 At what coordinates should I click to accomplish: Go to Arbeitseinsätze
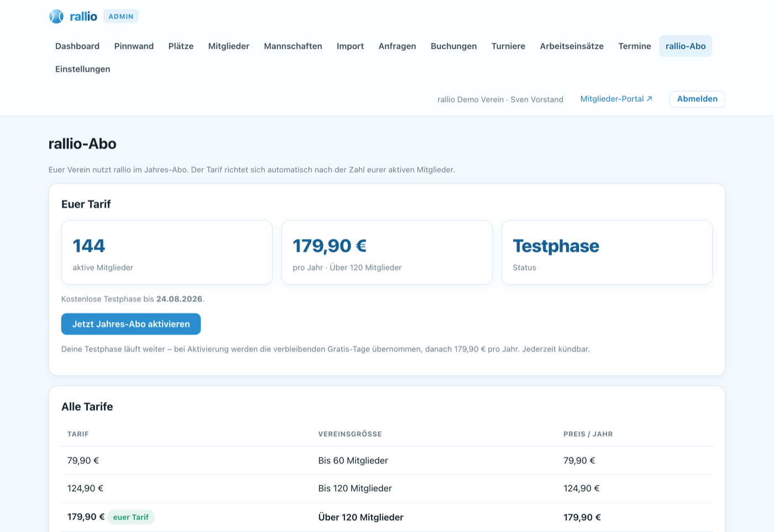coord(572,46)
